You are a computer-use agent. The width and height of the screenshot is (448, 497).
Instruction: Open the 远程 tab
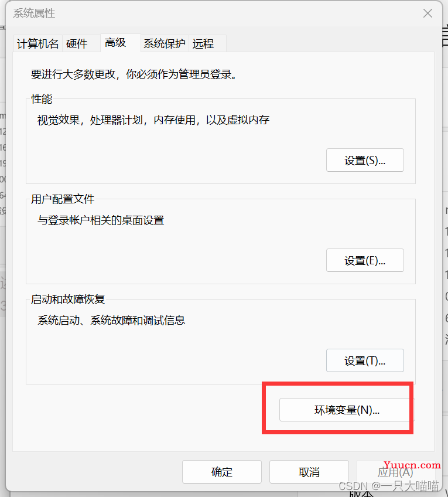coord(207,43)
